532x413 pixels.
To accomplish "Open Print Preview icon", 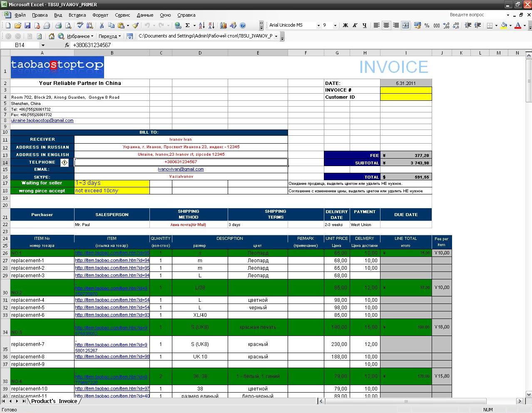I will 68,25.
